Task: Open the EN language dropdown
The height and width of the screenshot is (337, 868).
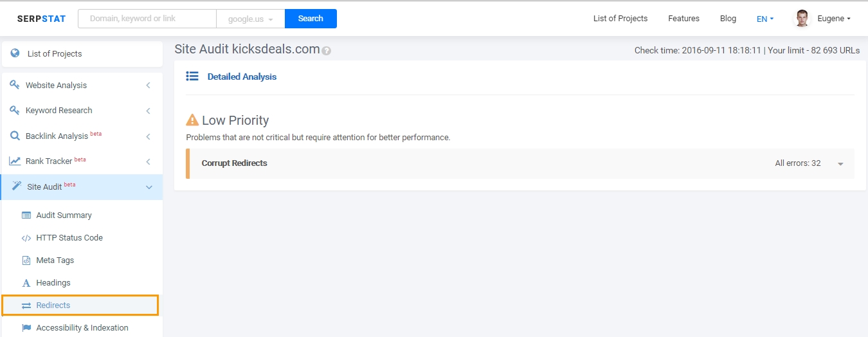Action: 765,19
